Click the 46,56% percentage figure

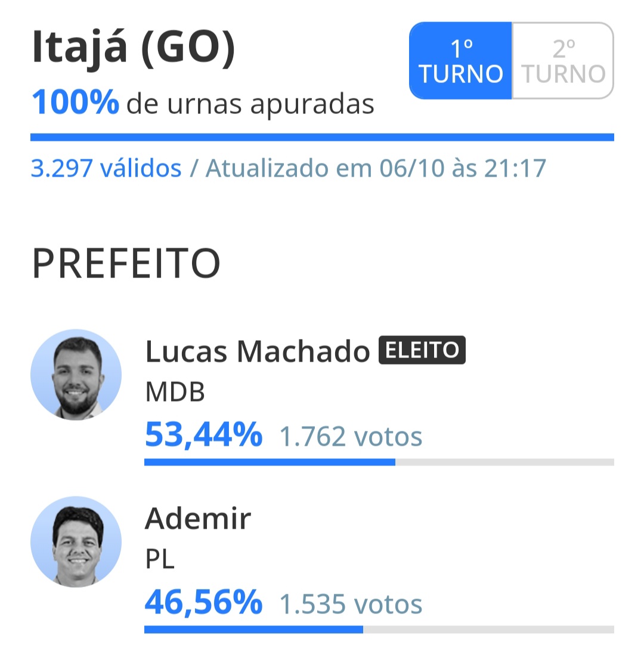pos(204,603)
